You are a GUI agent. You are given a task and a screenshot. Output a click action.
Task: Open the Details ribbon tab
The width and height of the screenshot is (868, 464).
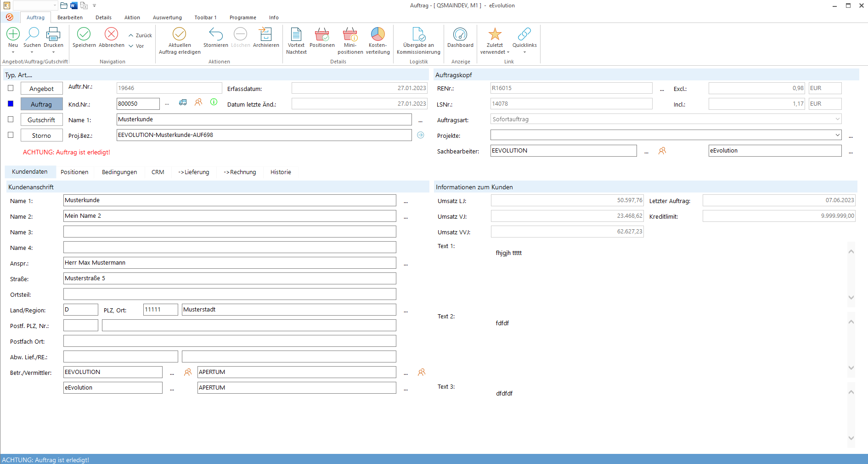pyautogui.click(x=103, y=17)
